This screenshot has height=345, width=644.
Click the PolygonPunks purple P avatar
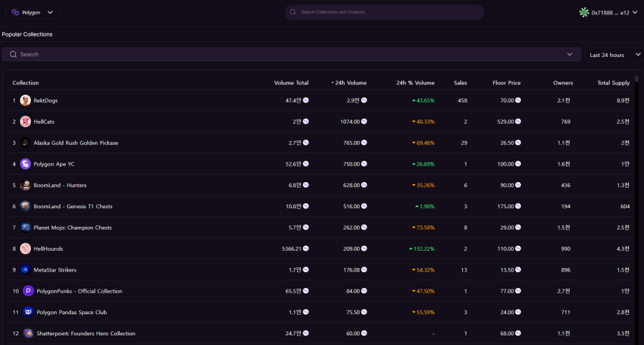click(28, 291)
